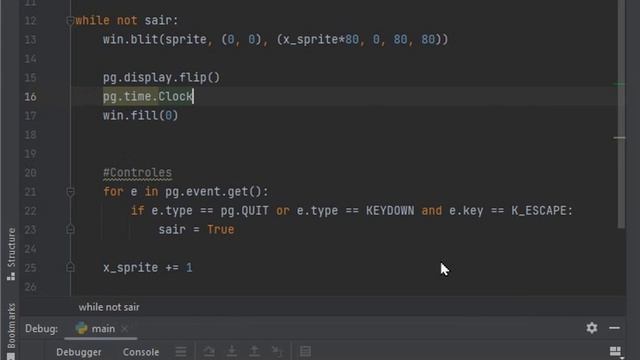Open the Debug panel settings gear
This screenshot has height=360, width=640.
coord(592,328)
